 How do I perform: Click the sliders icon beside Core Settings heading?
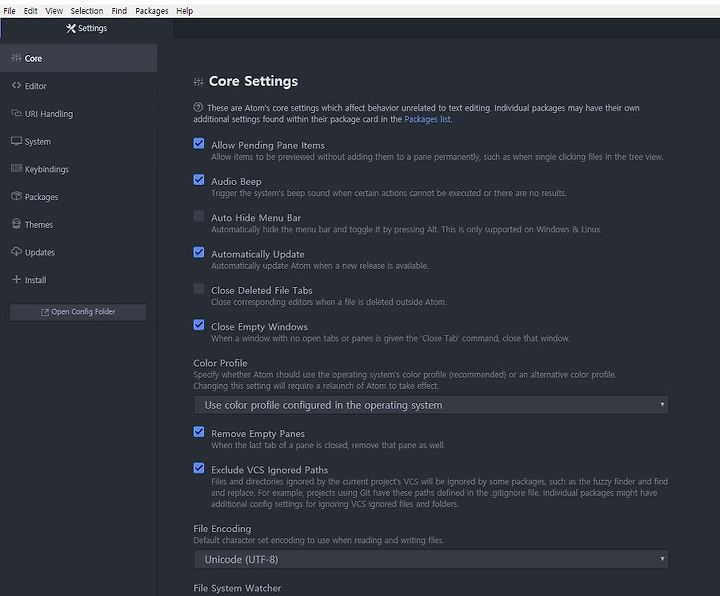pyautogui.click(x=198, y=82)
